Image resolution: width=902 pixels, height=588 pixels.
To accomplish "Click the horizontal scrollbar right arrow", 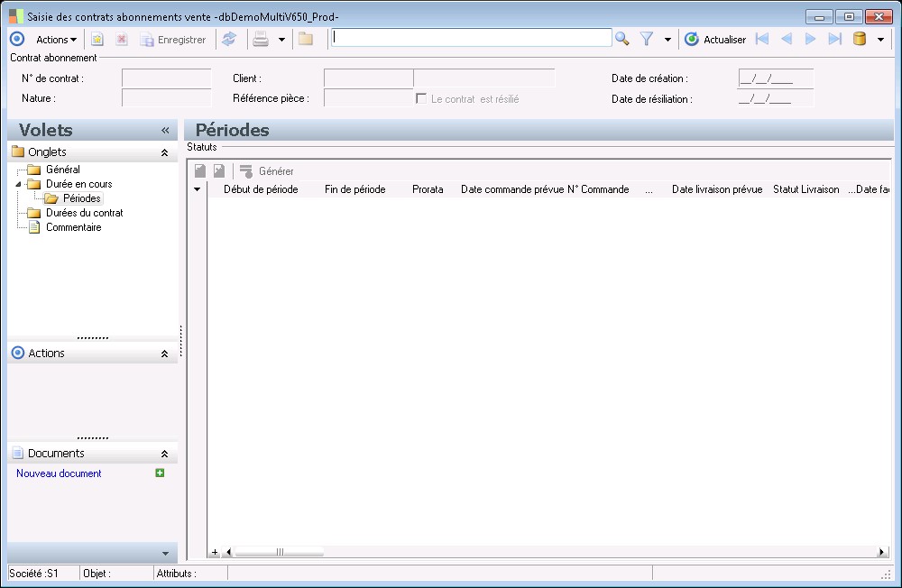I will coord(881,552).
